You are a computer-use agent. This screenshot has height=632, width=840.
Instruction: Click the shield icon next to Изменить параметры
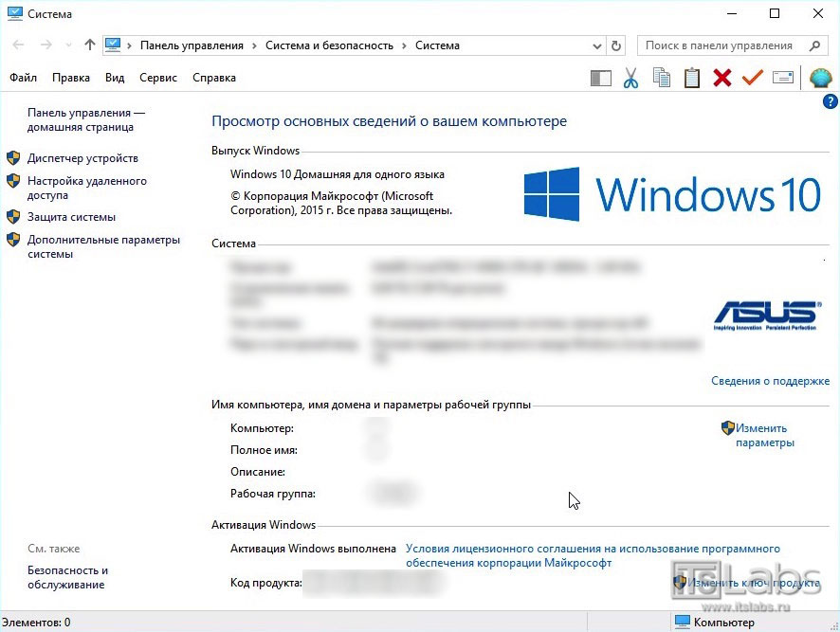[727, 427]
